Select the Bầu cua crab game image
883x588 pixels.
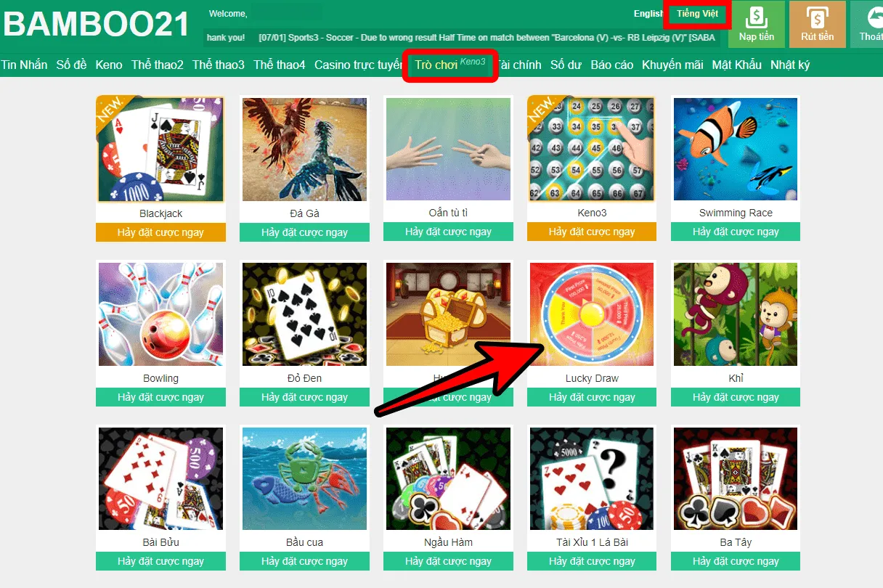coord(304,478)
